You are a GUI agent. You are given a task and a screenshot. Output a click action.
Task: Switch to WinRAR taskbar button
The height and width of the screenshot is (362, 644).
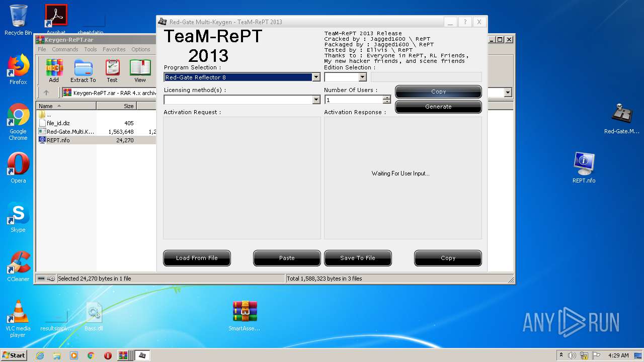tap(124, 355)
